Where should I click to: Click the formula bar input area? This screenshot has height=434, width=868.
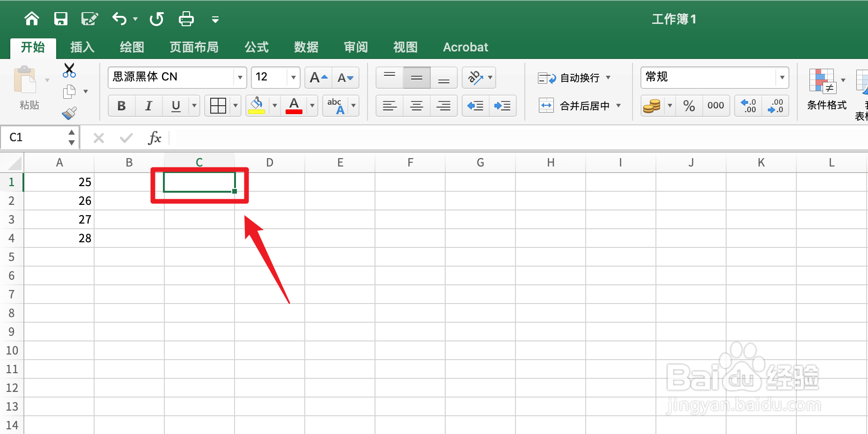point(518,137)
